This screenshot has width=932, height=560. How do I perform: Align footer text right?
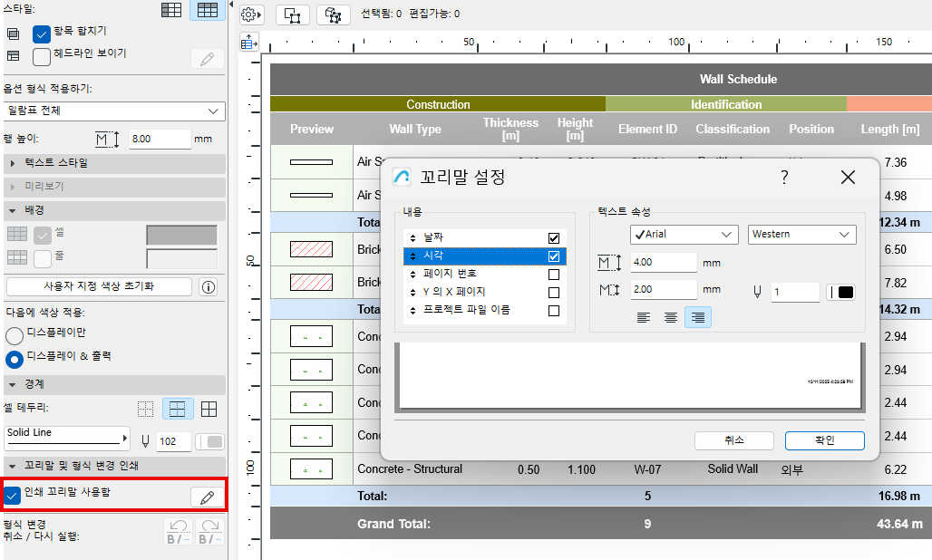698,317
